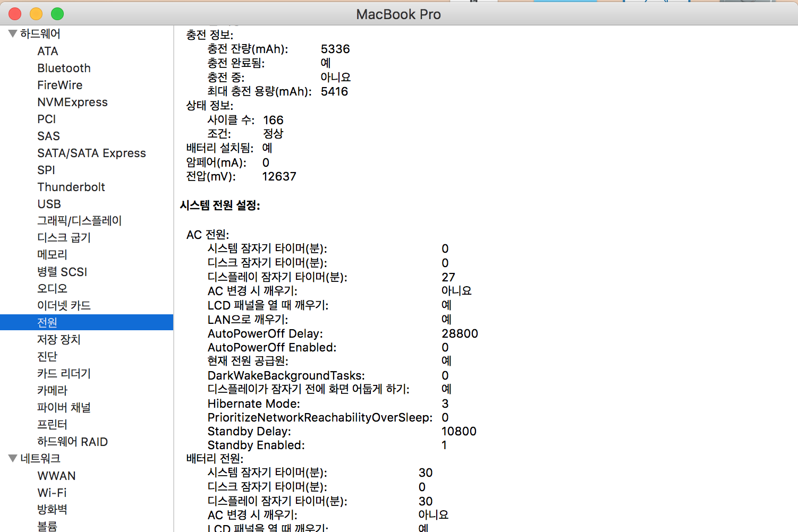Open SATA/SATA Express entry
This screenshot has width=798, height=532.
tap(91, 153)
